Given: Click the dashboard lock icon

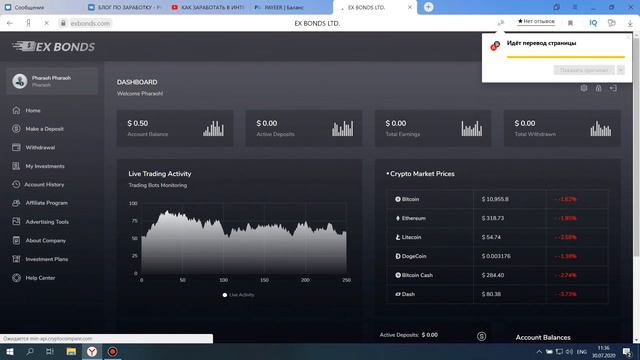Looking at the screenshot, I should [598, 88].
